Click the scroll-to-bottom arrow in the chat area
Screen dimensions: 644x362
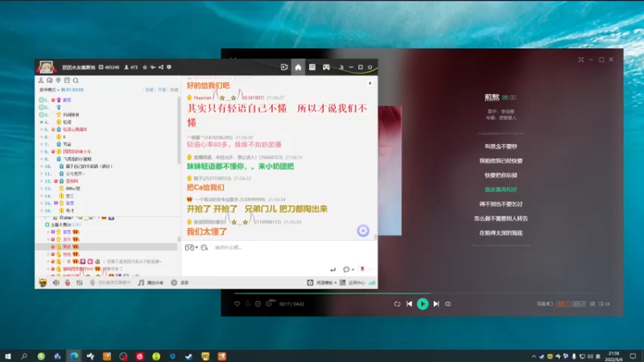click(x=369, y=83)
